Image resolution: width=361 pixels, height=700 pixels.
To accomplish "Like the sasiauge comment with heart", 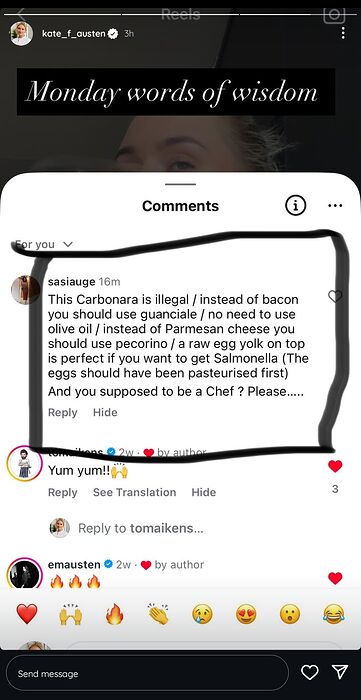I will [335, 296].
